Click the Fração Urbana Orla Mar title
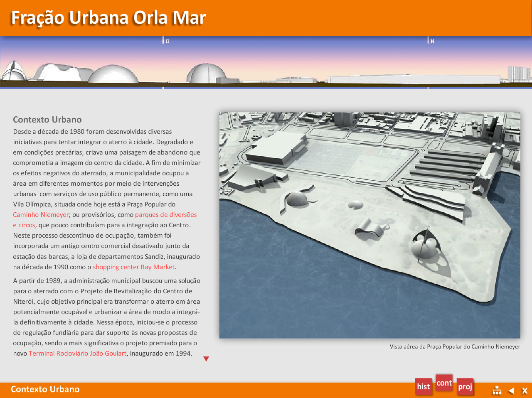The height and width of the screenshot is (398, 532). click(108, 18)
